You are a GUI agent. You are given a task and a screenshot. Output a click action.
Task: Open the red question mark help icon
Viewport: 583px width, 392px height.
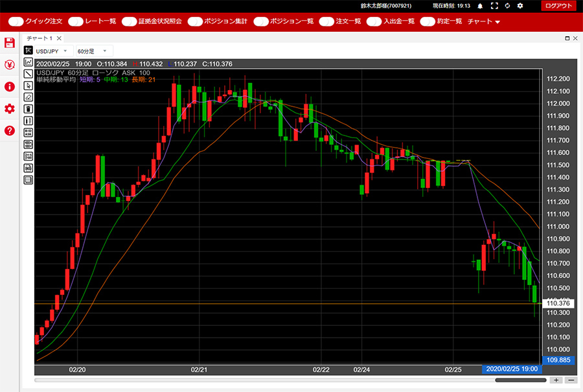pos(10,130)
